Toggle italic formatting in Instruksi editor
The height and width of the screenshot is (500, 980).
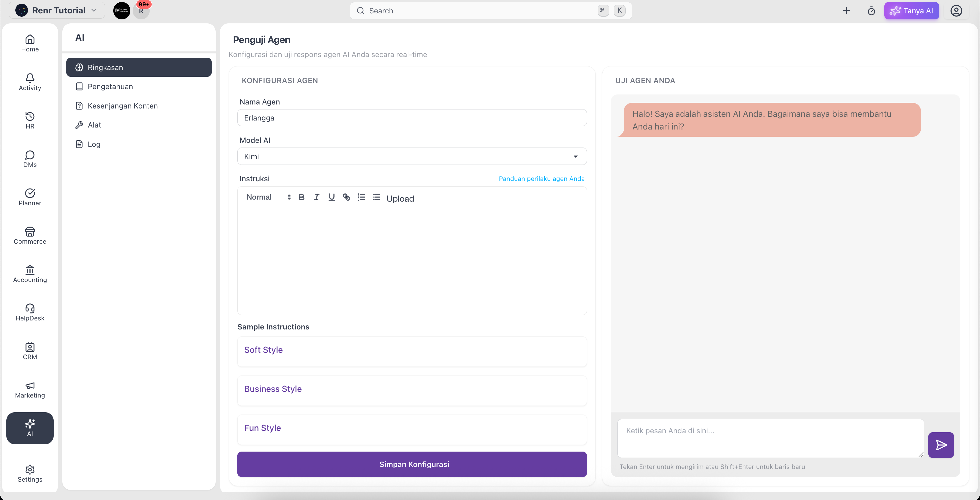pos(317,197)
